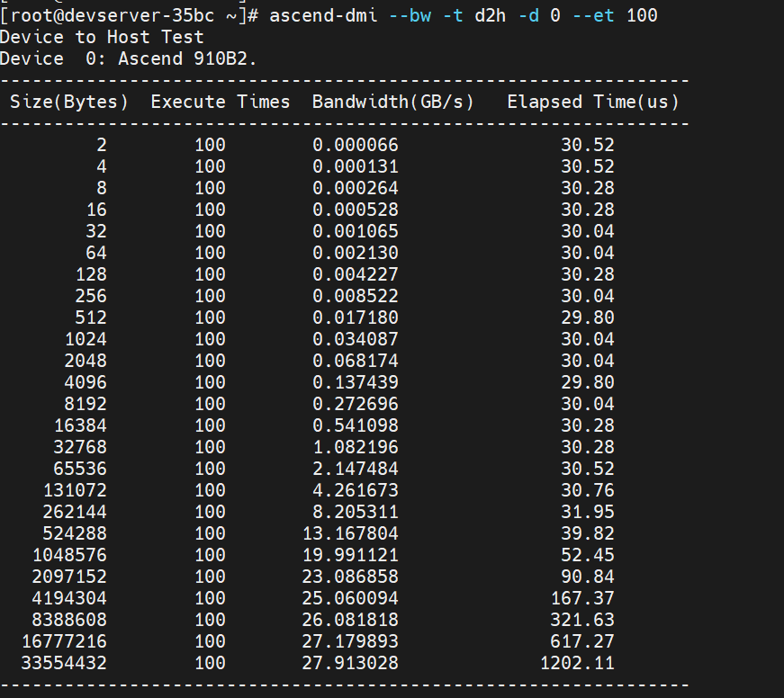Click bandwidth value 19.991121
Image resolution: width=784 pixels, height=698 pixels.
(350, 555)
